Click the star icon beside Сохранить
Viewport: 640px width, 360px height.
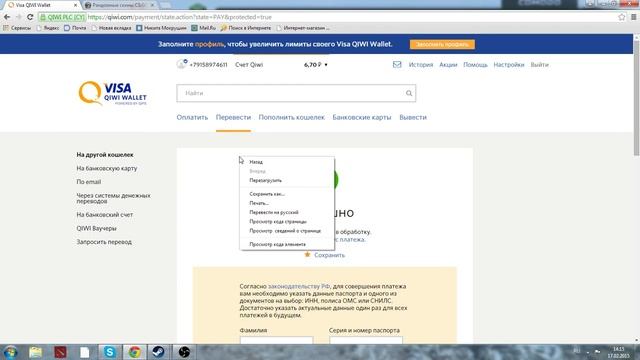click(307, 255)
